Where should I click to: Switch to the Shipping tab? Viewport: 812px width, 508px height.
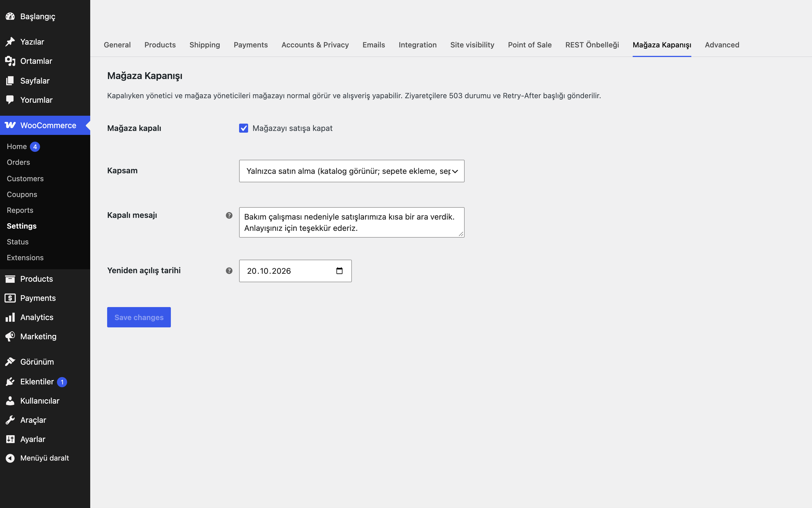pos(205,45)
